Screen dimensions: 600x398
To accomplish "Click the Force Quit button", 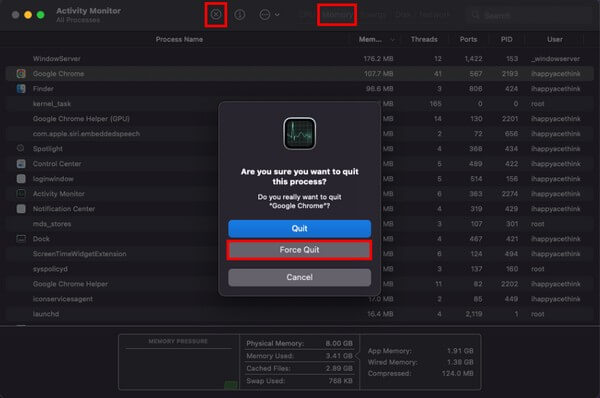I will 299,250.
